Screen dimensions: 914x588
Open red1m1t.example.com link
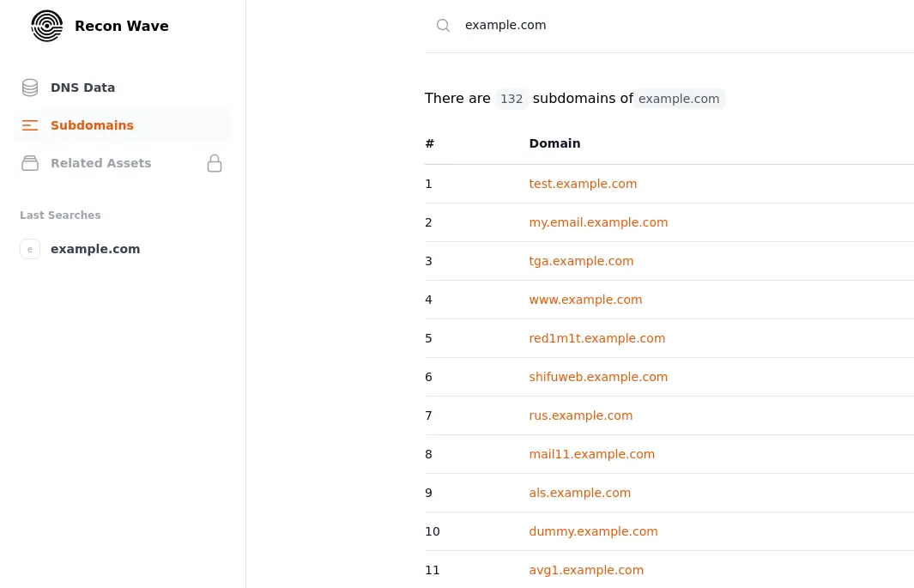pyautogui.click(x=597, y=338)
